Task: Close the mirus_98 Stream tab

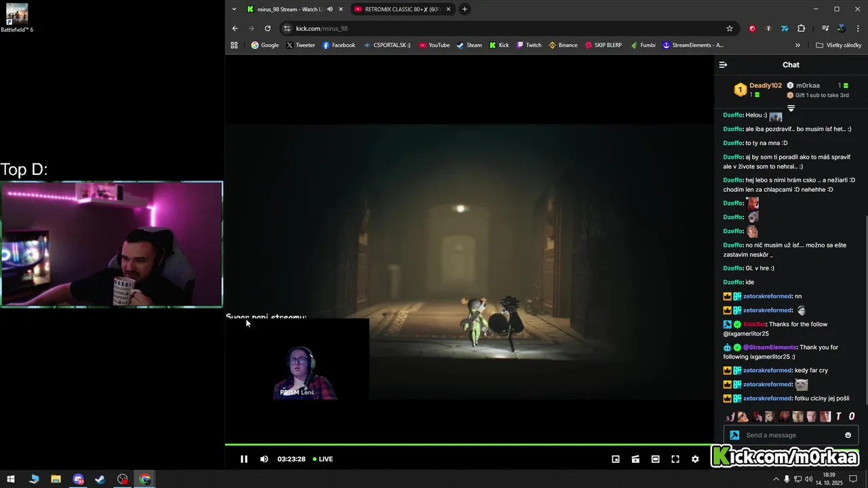Action: 340,9
